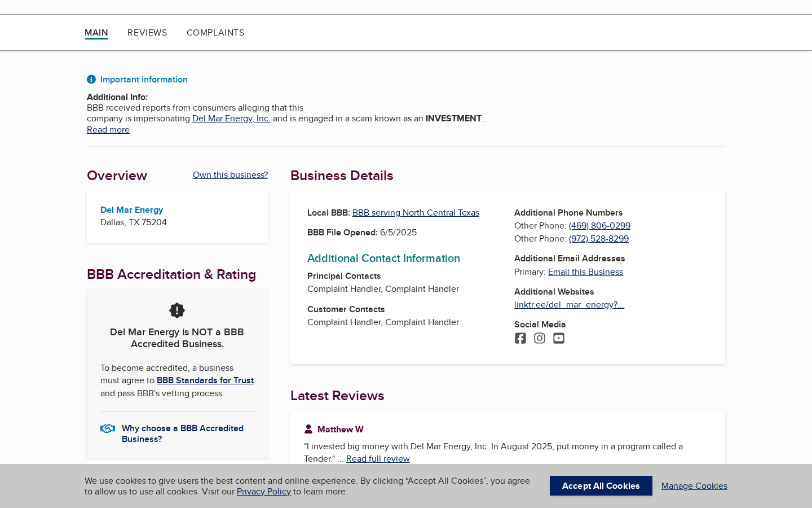Switch to the MAIN tab
Viewport: 812px width, 508px height.
tap(96, 33)
